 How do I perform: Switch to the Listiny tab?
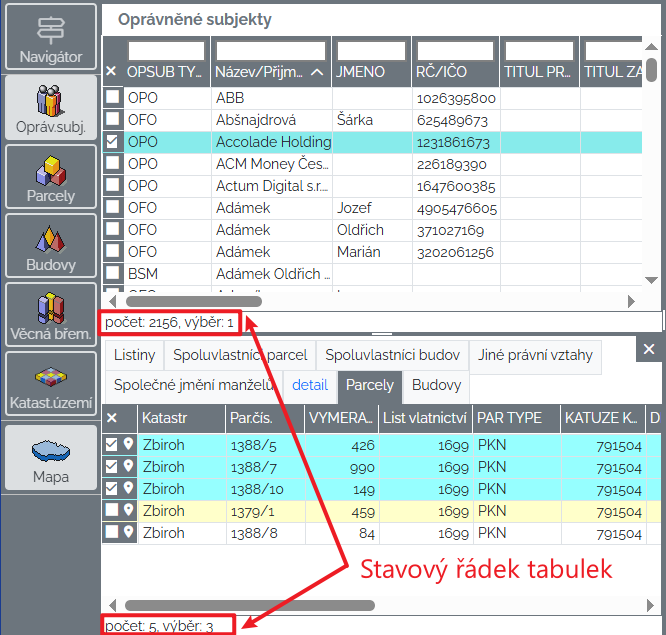click(134, 355)
